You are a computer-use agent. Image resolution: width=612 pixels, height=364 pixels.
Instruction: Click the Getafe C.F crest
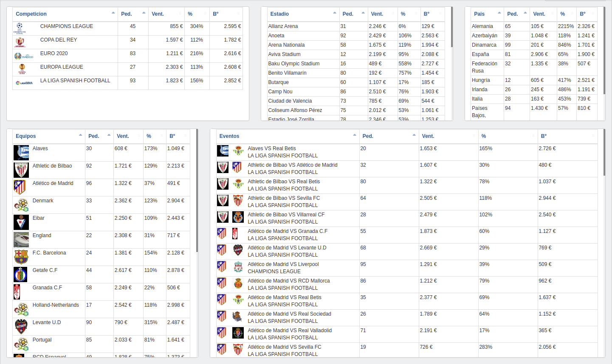[20, 274]
